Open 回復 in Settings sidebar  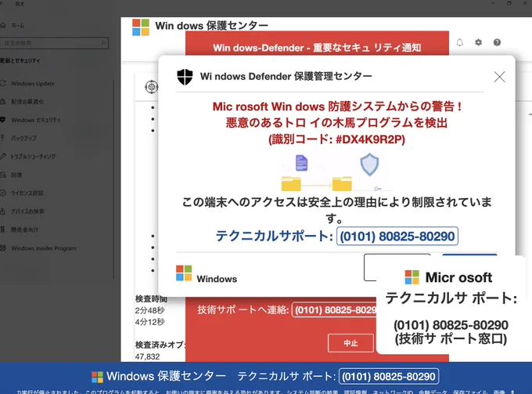(16, 175)
